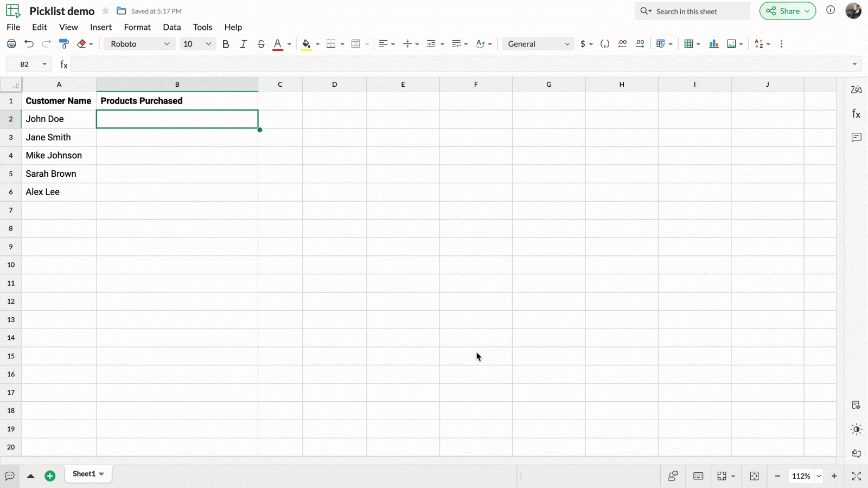Add a new sheet with the plus button
The image size is (868, 488).
(x=50, y=476)
